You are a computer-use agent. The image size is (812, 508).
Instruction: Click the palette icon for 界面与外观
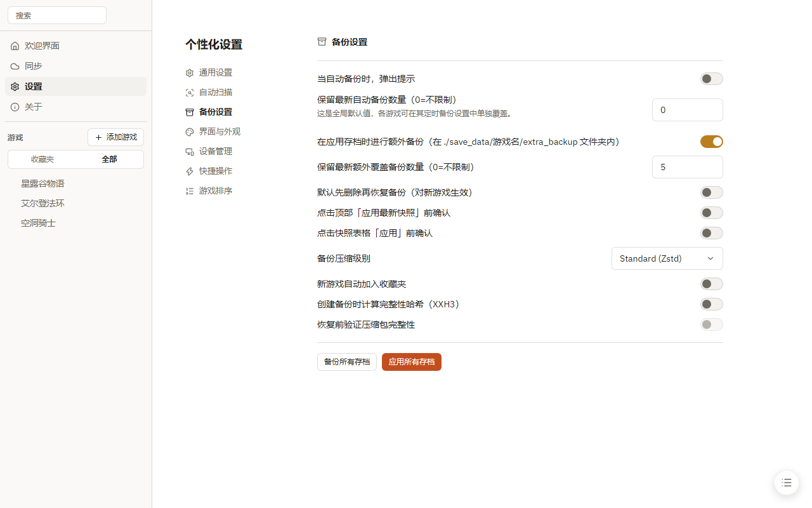(x=189, y=131)
